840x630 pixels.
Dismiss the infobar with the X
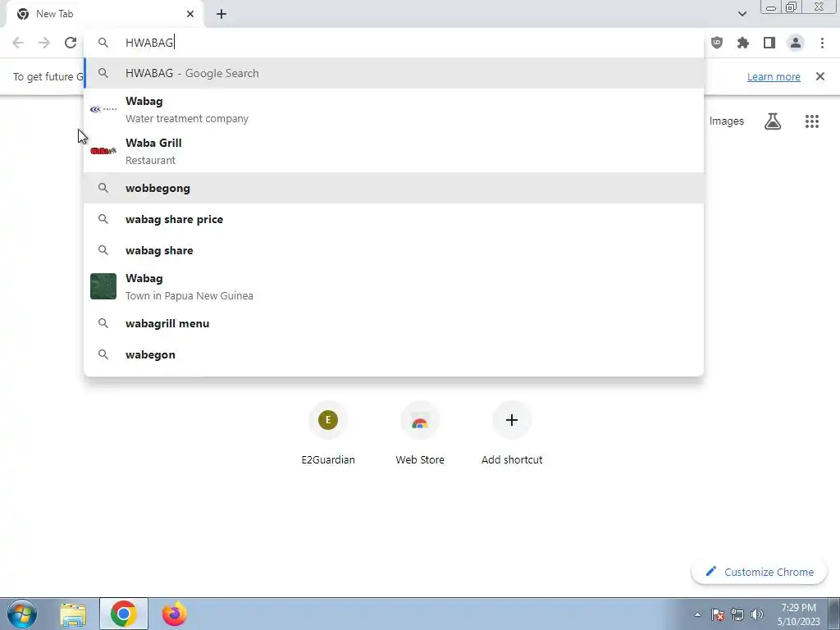click(820, 76)
